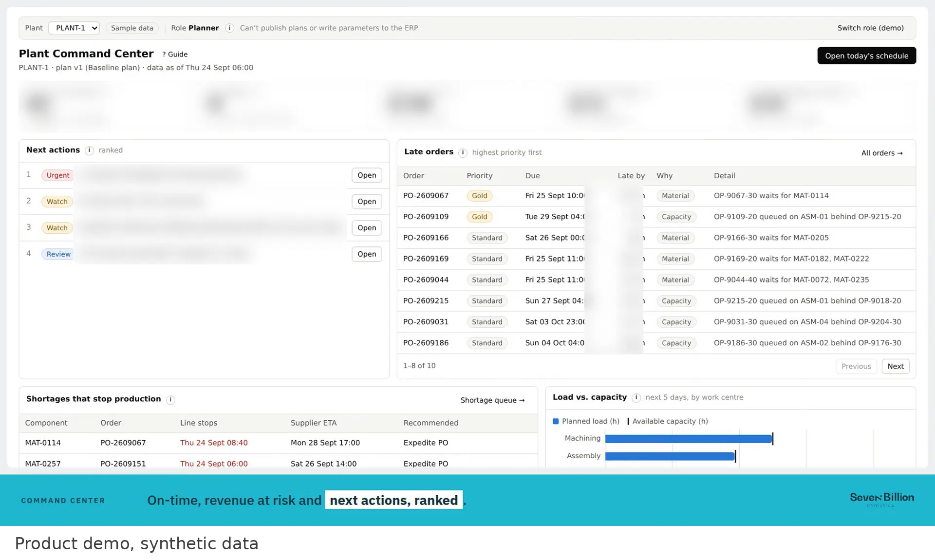Click the Review tag in Next actions

(x=58, y=254)
